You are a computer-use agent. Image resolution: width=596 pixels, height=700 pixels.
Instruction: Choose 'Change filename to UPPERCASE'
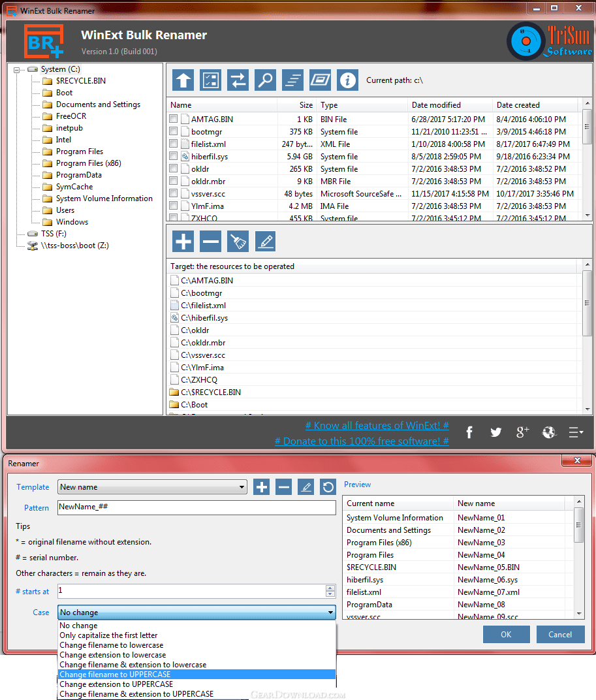point(197,674)
